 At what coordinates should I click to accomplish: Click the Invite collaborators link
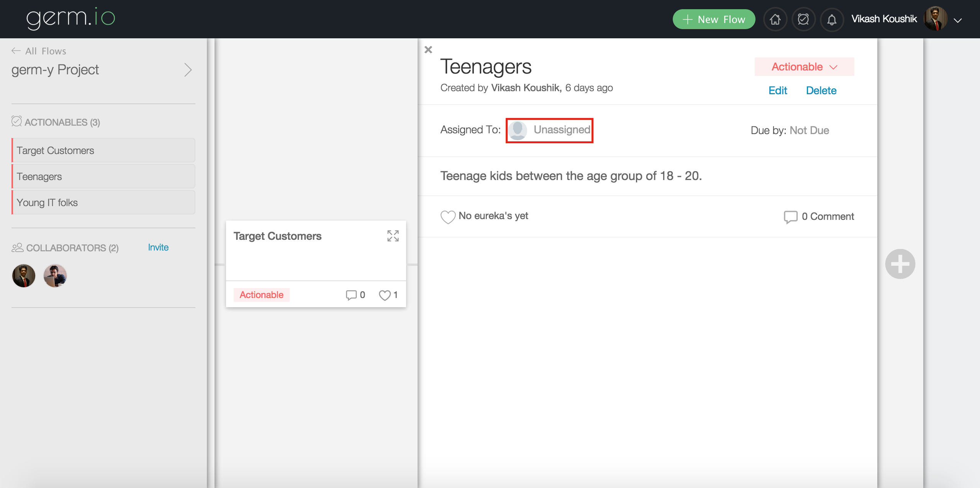(x=158, y=247)
